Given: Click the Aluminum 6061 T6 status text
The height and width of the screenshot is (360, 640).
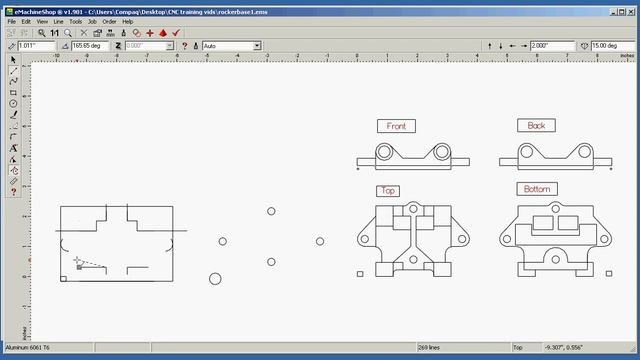Looking at the screenshot, I should pyautogui.click(x=27, y=348).
